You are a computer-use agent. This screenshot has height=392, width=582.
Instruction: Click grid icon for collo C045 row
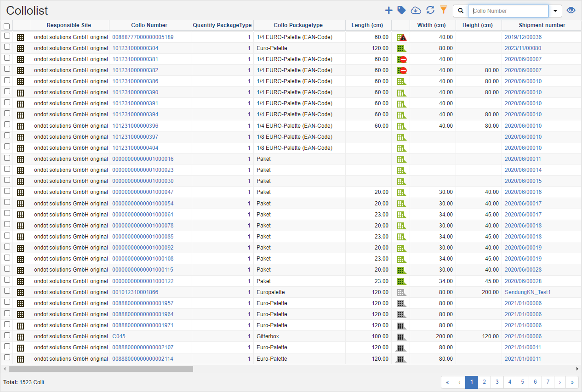click(20, 336)
